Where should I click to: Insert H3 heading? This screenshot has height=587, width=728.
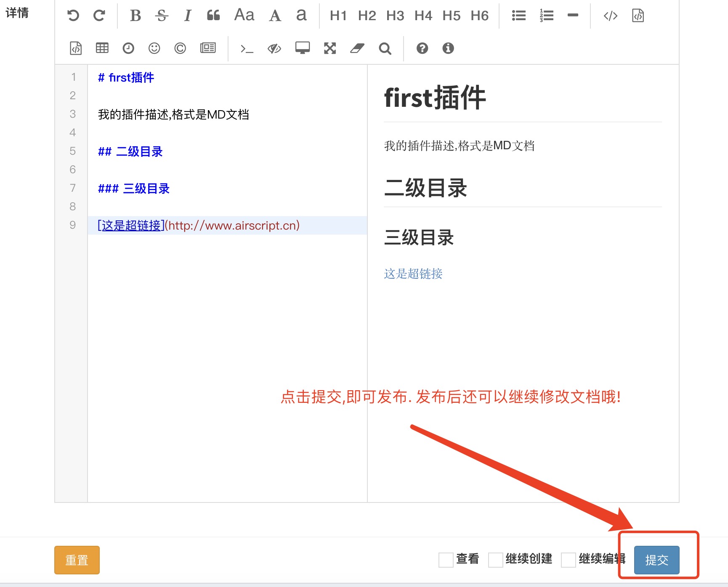395,16
